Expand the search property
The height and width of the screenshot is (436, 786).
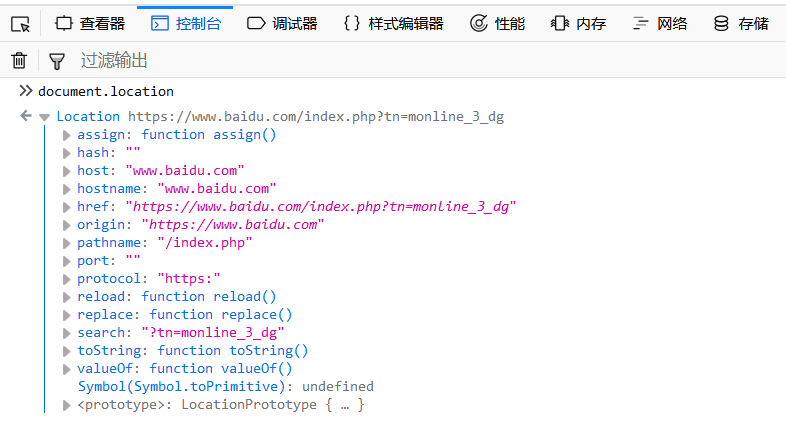[x=66, y=333]
